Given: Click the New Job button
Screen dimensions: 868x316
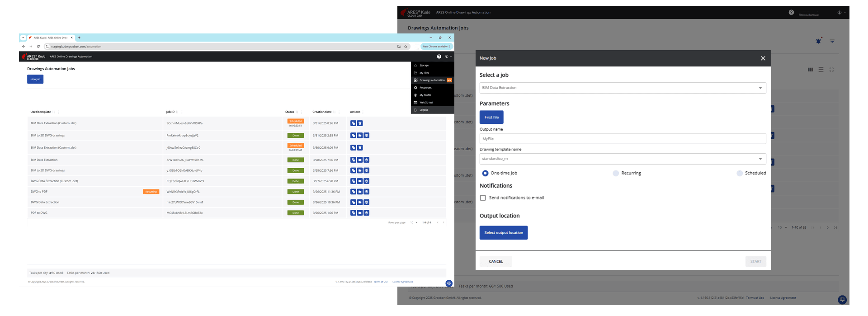Looking at the screenshot, I should tap(35, 79).
